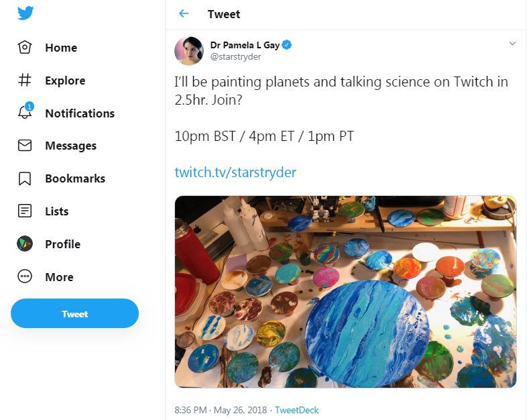Open the twitch.tv/starstryder link

[235, 172]
